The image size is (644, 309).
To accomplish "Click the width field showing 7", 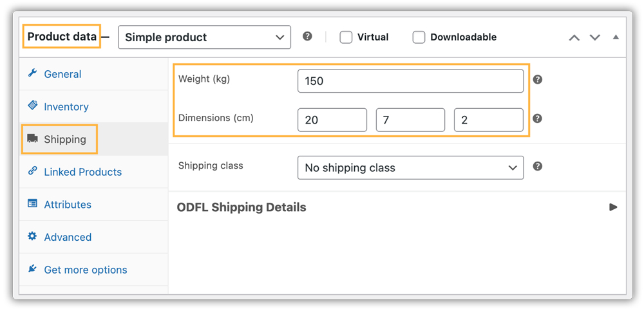I will [411, 120].
